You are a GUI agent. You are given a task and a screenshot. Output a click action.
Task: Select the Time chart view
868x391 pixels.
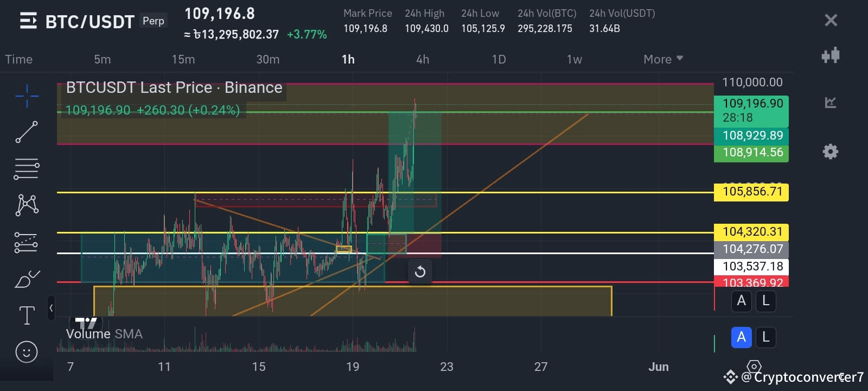(x=19, y=59)
